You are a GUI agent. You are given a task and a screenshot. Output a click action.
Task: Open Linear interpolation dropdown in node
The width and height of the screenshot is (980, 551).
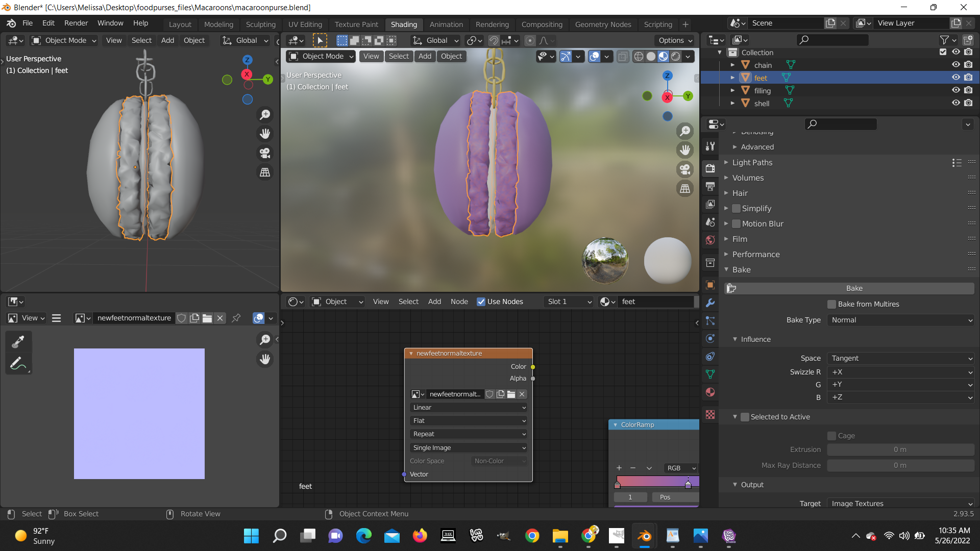pyautogui.click(x=468, y=407)
